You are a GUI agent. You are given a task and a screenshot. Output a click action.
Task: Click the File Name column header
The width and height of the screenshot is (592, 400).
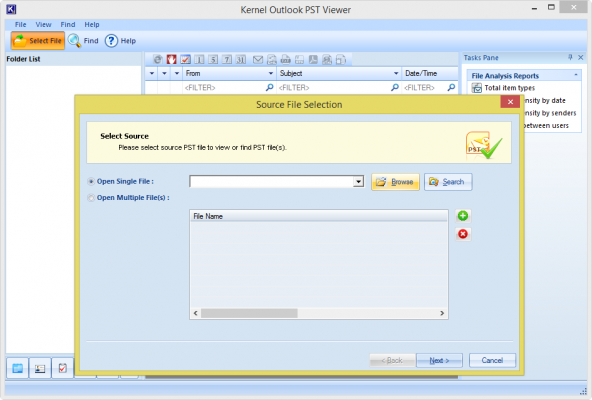(319, 216)
